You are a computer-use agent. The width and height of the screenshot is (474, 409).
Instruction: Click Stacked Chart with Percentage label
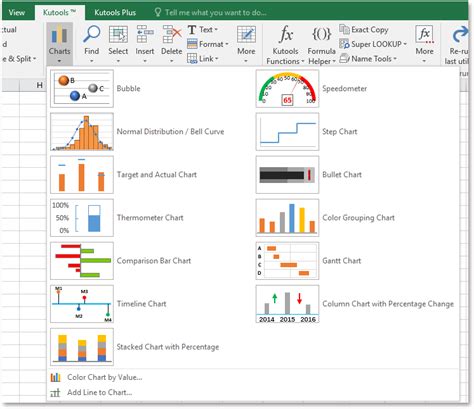pos(168,347)
